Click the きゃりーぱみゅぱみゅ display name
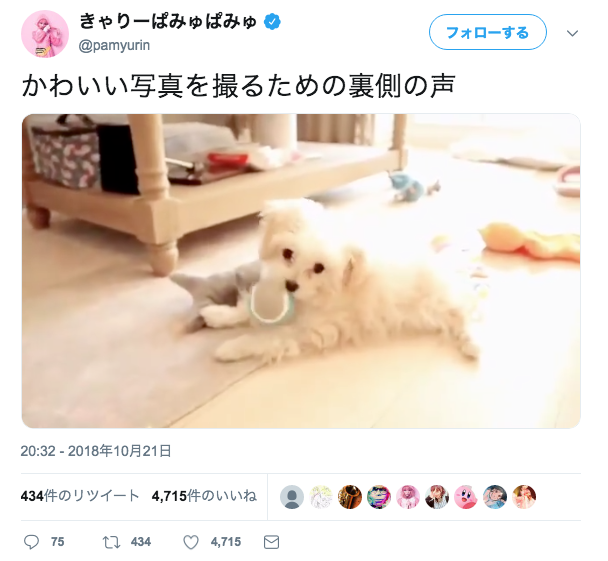The image size is (608, 561). point(168,22)
